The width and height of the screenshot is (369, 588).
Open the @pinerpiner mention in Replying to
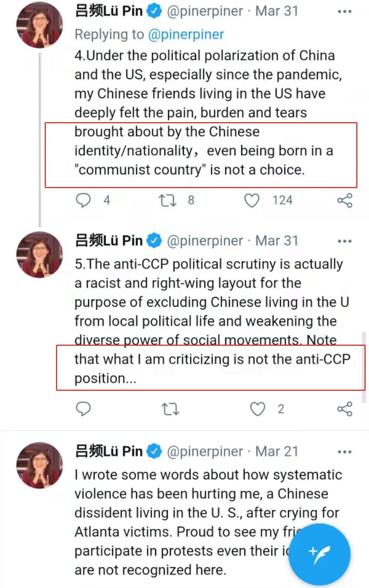[x=186, y=34]
